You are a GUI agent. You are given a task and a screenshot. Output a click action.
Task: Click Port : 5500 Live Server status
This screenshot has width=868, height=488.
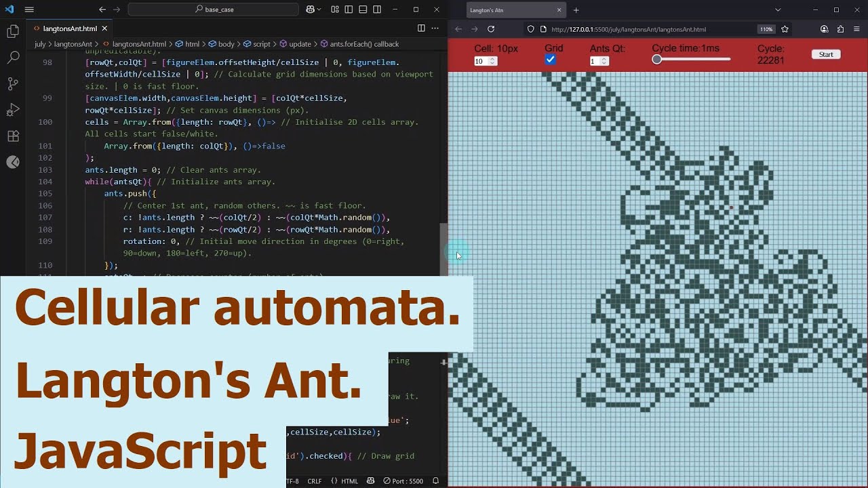pos(402,481)
